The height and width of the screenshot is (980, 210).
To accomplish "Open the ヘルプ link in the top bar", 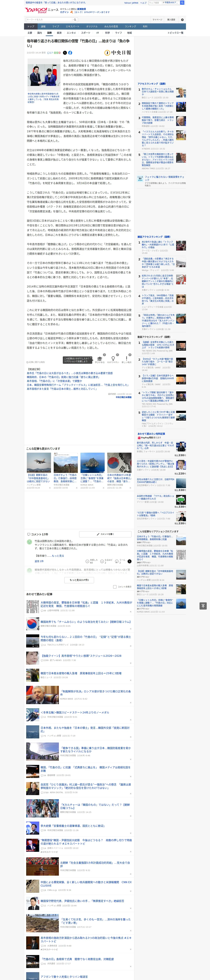I will tap(143, 3).
